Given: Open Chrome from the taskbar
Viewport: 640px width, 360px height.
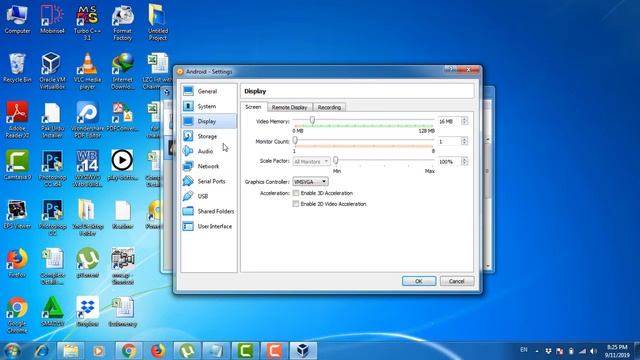Looking at the screenshot, I should (x=129, y=351).
